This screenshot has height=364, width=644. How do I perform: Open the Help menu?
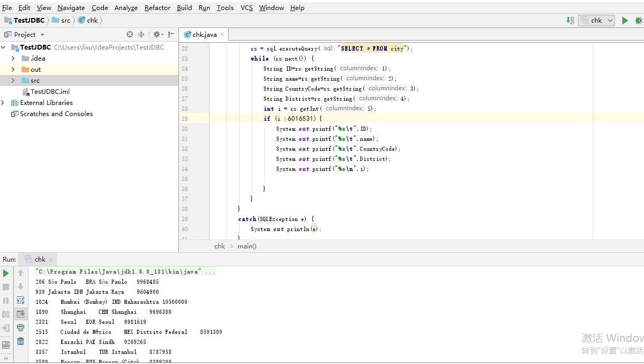click(x=297, y=7)
